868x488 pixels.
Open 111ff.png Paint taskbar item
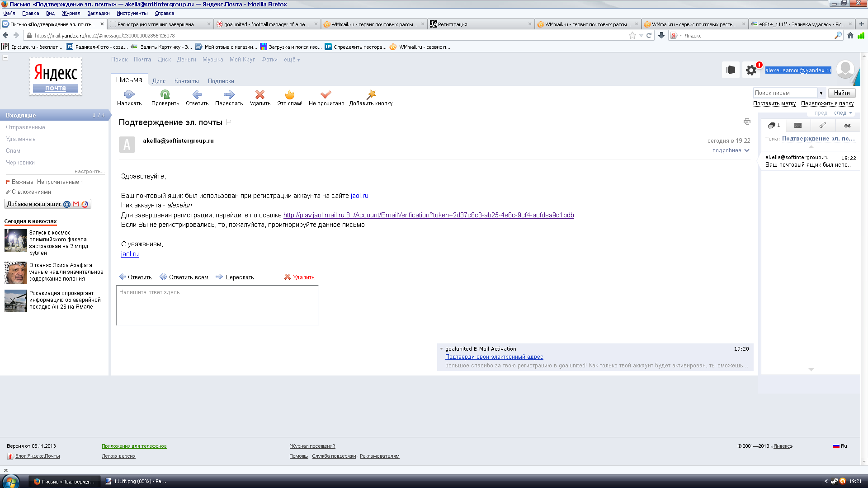coord(136,481)
